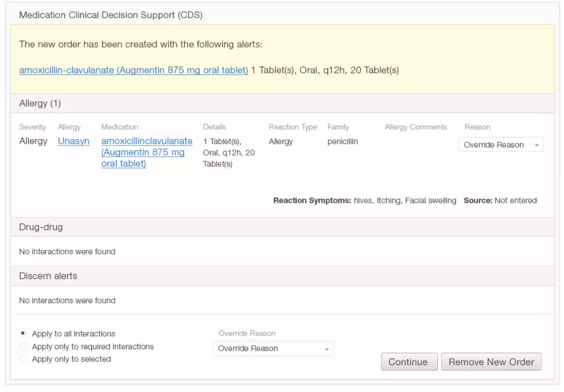Click the Reaction Symptoms summary text
This screenshot has width=564, height=392.
coord(364,200)
